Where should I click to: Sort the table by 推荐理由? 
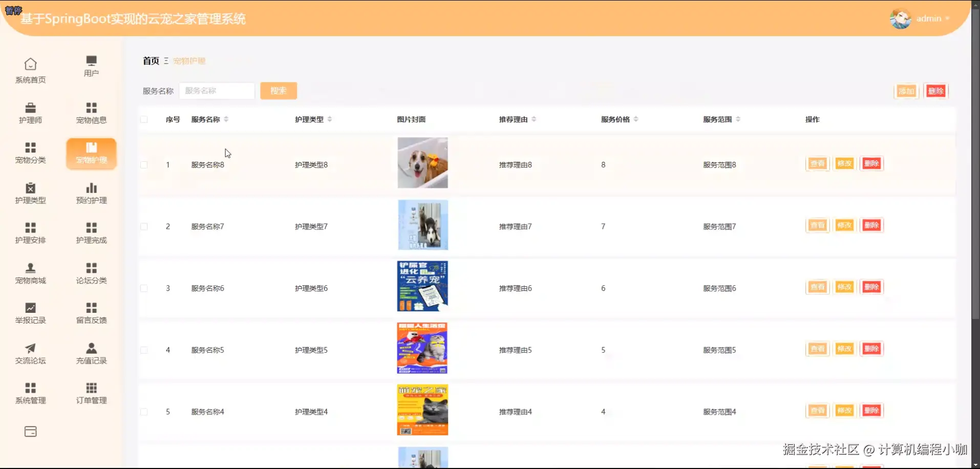[x=534, y=119]
